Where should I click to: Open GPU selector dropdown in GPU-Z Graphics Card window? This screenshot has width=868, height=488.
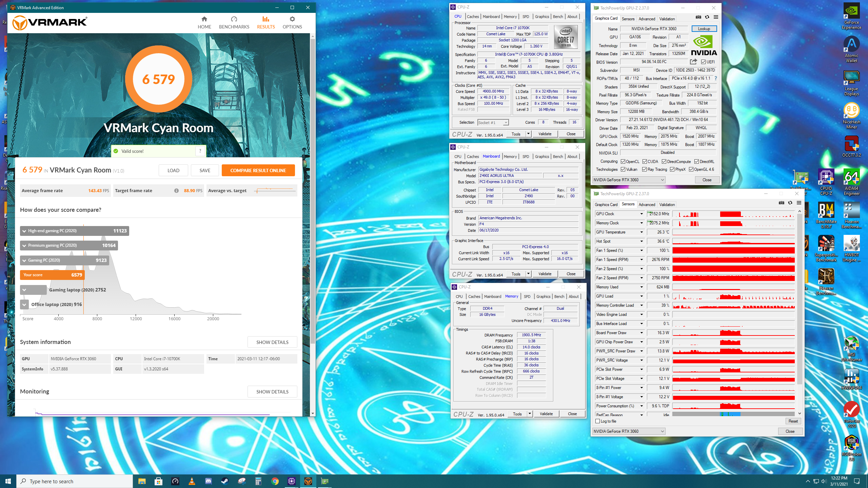pyautogui.click(x=629, y=180)
